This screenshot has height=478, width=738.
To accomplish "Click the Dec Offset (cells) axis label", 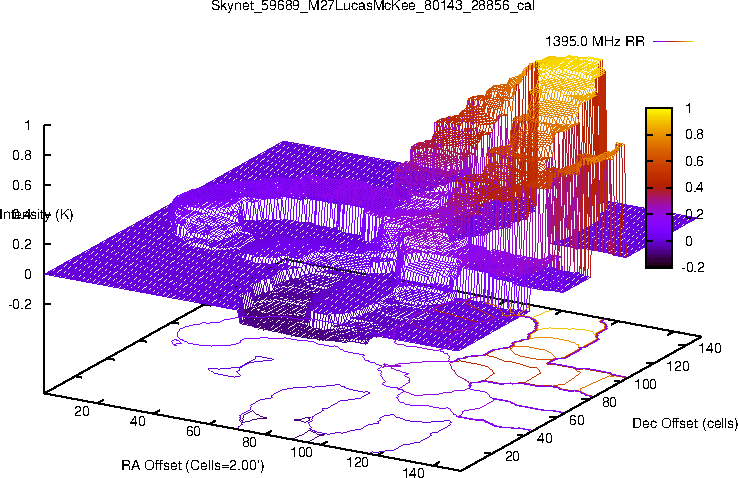I will point(685,423).
